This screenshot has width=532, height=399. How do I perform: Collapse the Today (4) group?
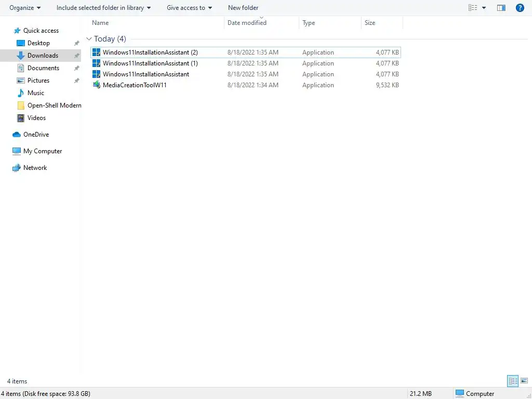pos(89,39)
